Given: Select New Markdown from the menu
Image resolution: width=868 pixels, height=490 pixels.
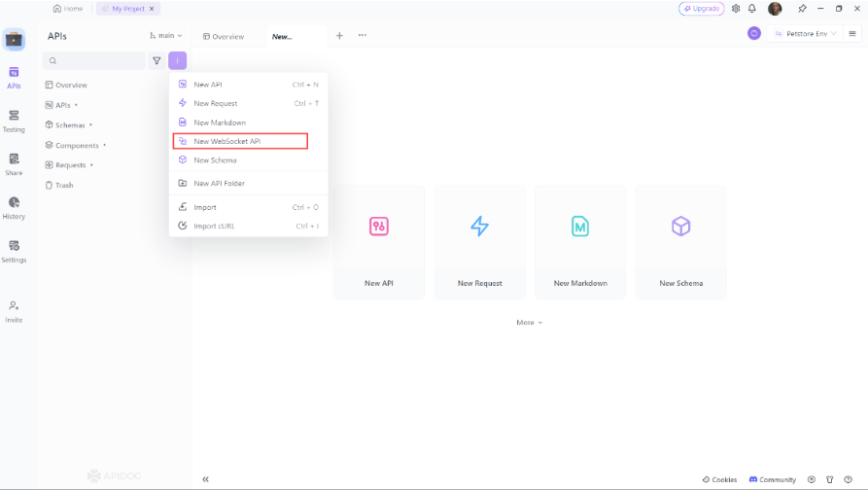Looking at the screenshot, I should (x=248, y=122).
